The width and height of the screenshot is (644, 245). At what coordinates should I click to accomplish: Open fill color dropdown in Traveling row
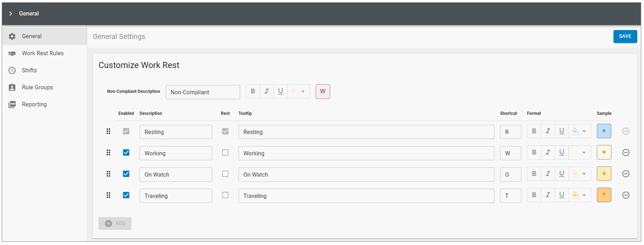pyautogui.click(x=580, y=196)
